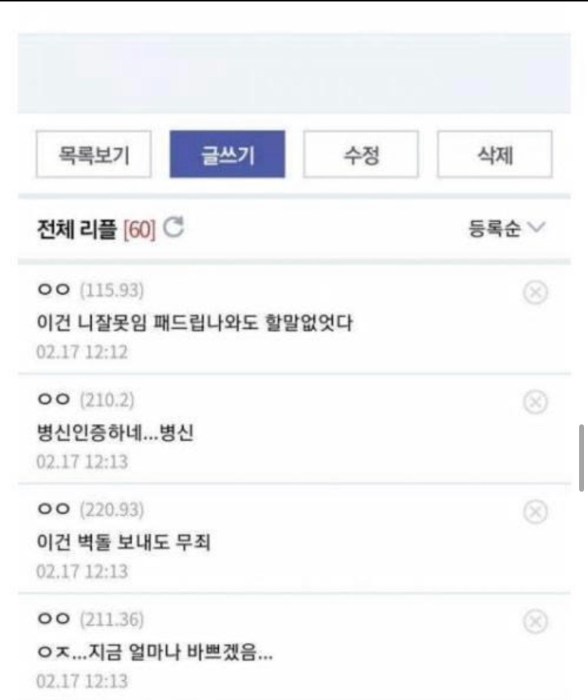The width and height of the screenshot is (588, 700).
Task: Click the 수정 edit button
Action: (361, 154)
